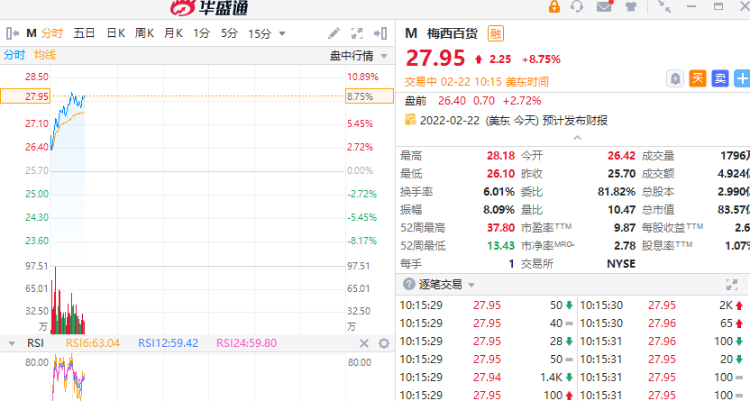Click 最低 value 26.10
The width and height of the screenshot is (750, 401).
tap(501, 174)
